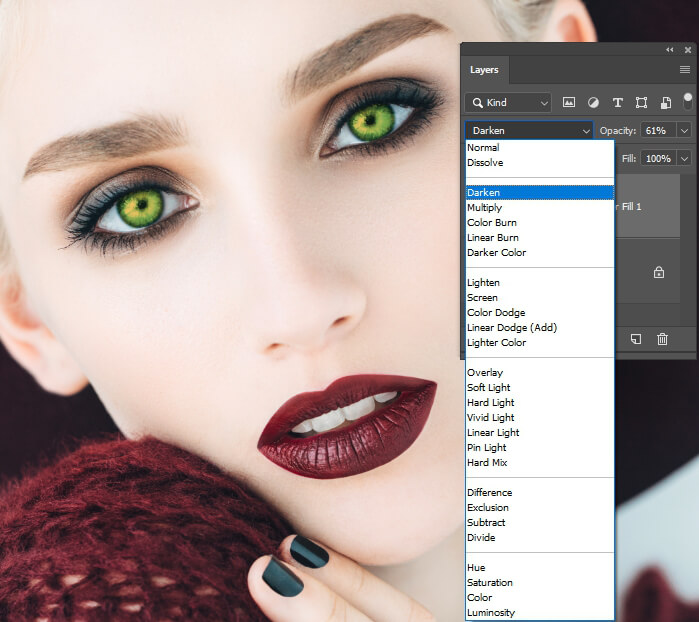Choose Darker Color blend mode
The width and height of the screenshot is (699, 622).
point(540,252)
